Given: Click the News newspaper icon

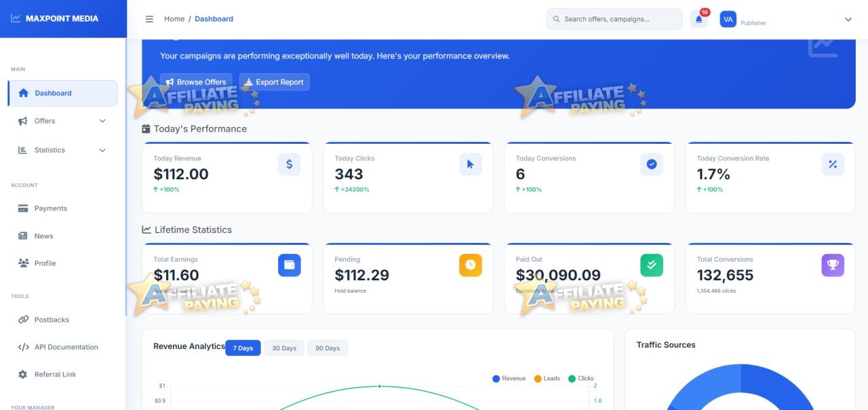Looking at the screenshot, I should click(x=23, y=236).
